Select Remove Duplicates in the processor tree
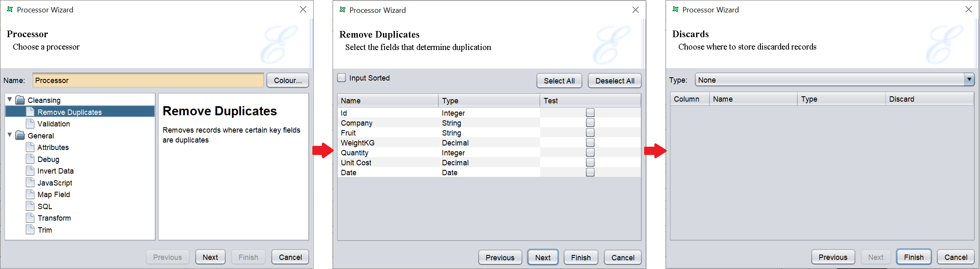Viewport: 980px width, 269px height. click(x=69, y=112)
